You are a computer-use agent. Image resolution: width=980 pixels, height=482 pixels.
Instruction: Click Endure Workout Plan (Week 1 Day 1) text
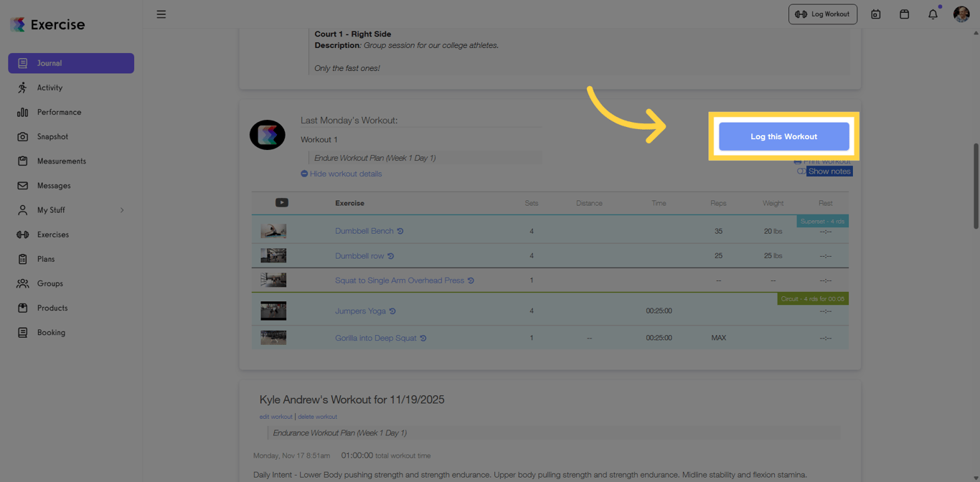(x=374, y=158)
